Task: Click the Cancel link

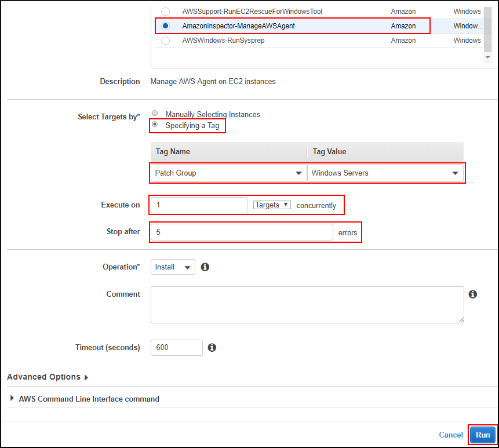Action: [x=450, y=435]
